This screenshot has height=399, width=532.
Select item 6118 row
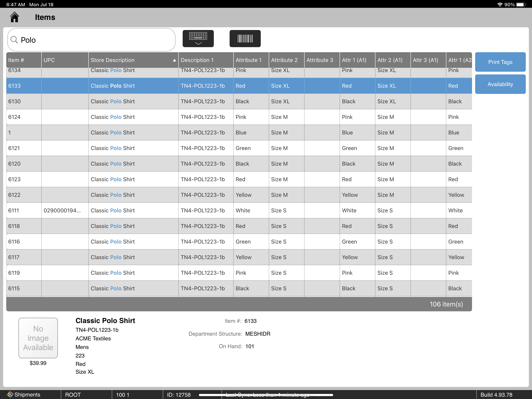tap(239, 226)
